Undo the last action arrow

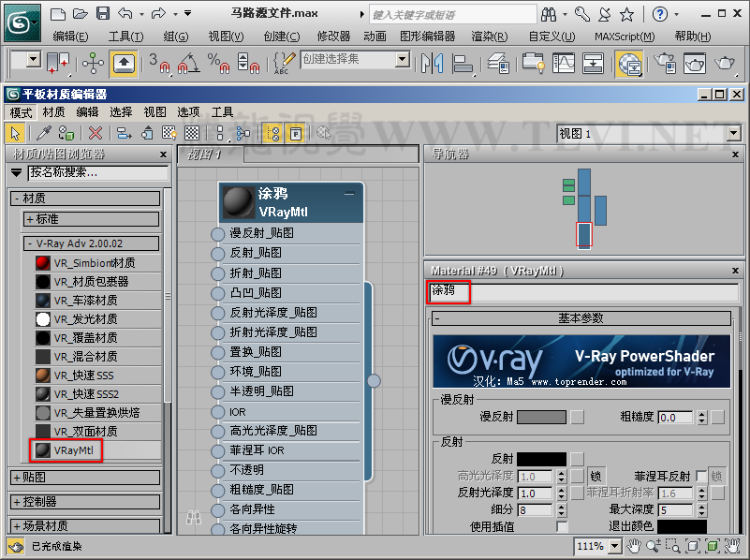click(x=125, y=13)
